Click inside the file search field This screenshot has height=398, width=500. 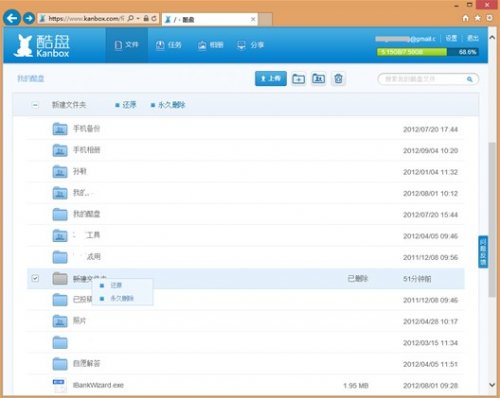click(423, 79)
